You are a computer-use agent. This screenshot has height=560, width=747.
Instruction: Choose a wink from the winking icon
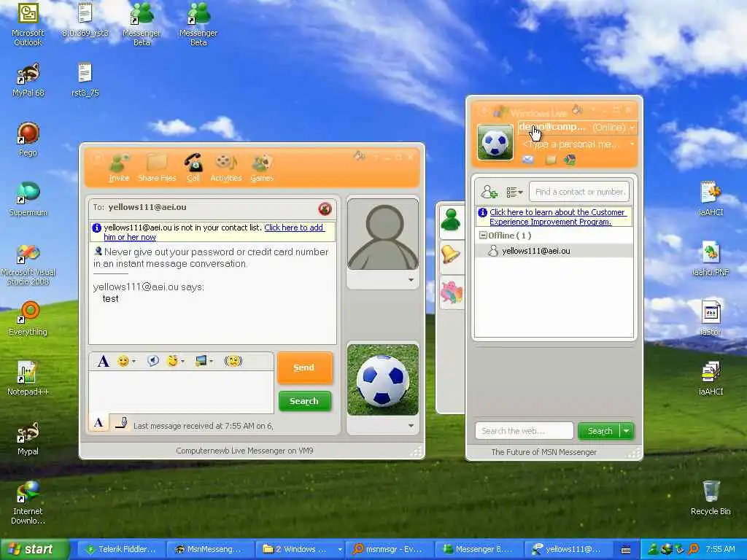[x=172, y=361]
